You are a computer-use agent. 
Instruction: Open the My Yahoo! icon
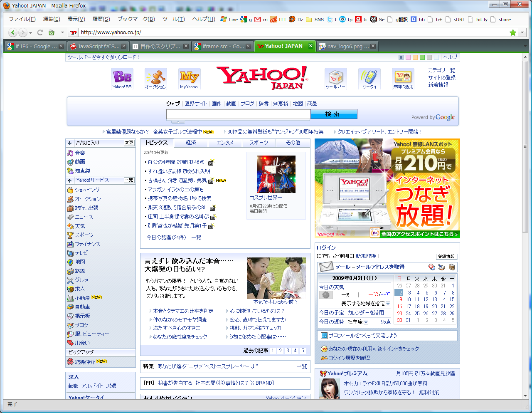pos(190,79)
